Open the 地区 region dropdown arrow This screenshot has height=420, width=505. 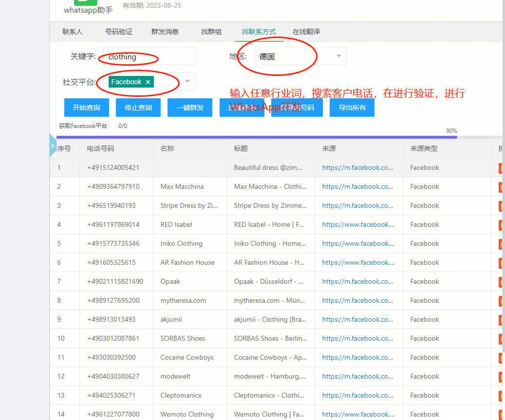click(x=339, y=56)
